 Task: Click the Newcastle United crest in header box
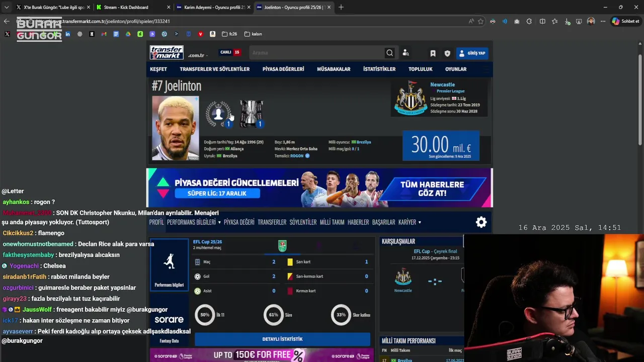click(411, 98)
